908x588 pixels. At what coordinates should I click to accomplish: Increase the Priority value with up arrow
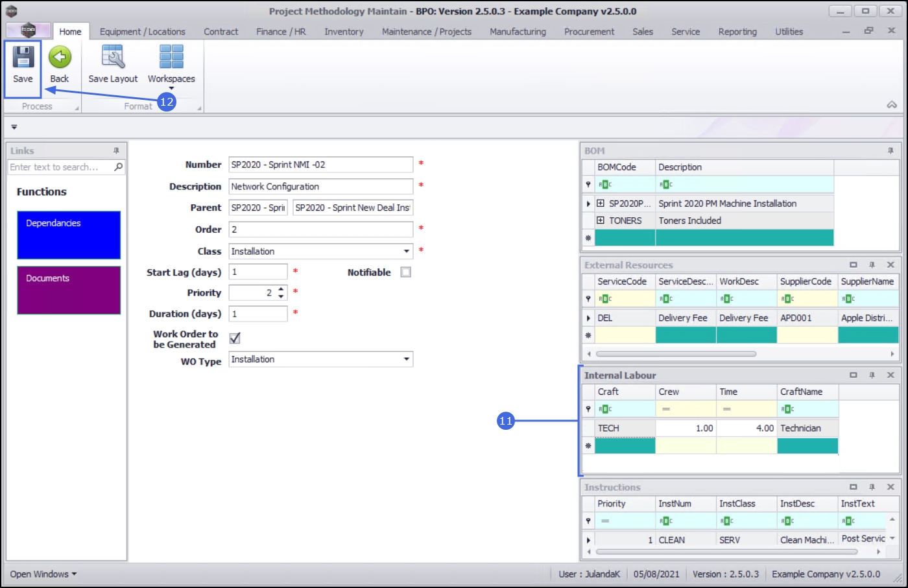click(x=281, y=289)
